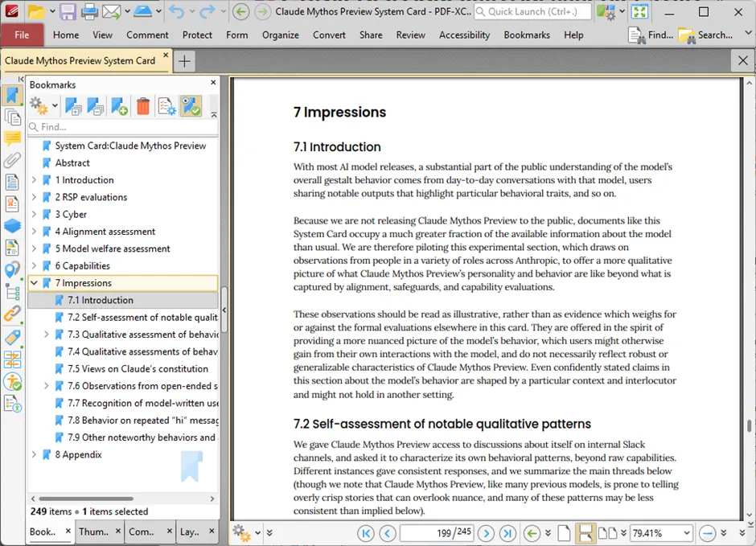Toggle single page layout button
The image size is (756, 546).
[564, 533]
